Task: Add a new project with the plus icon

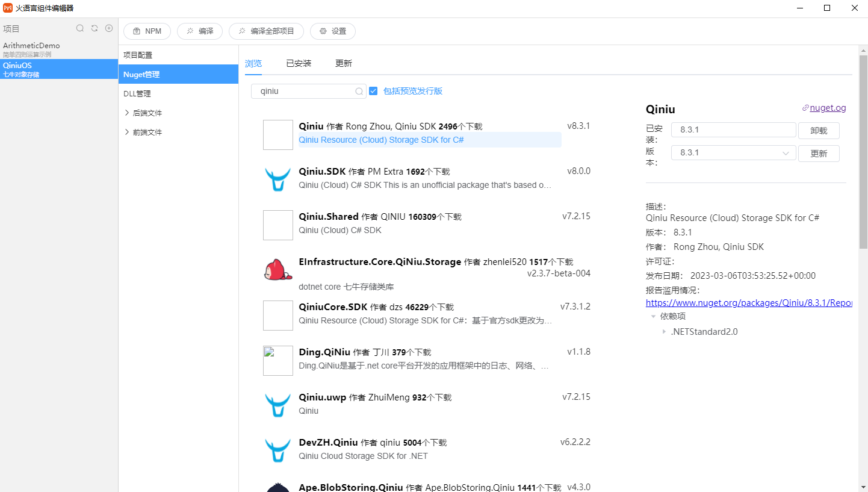Action: [x=109, y=28]
